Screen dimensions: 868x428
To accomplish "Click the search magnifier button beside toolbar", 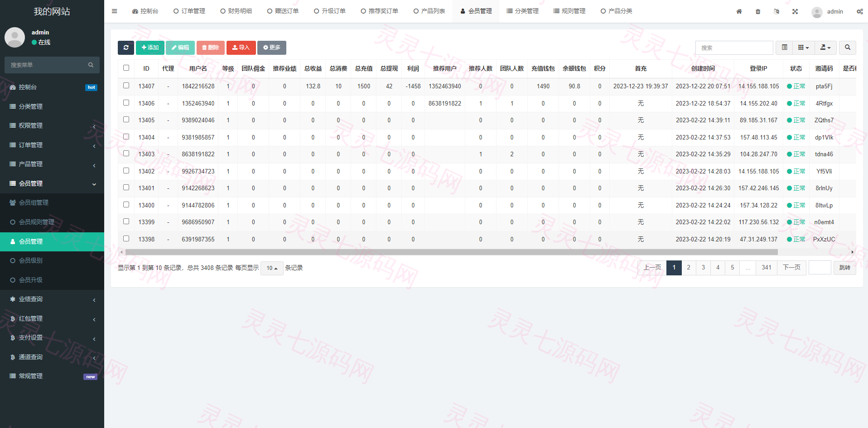I will click(x=848, y=48).
